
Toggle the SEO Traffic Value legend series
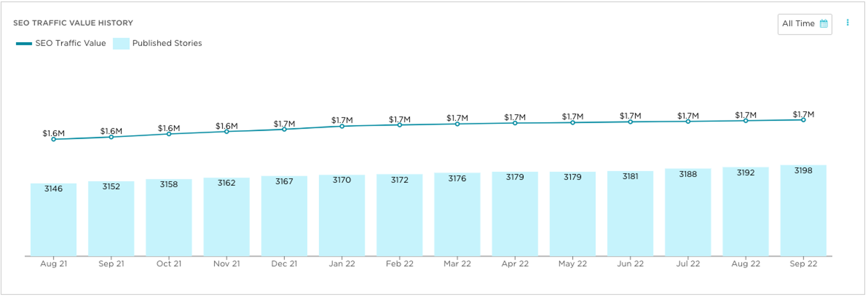pos(70,43)
